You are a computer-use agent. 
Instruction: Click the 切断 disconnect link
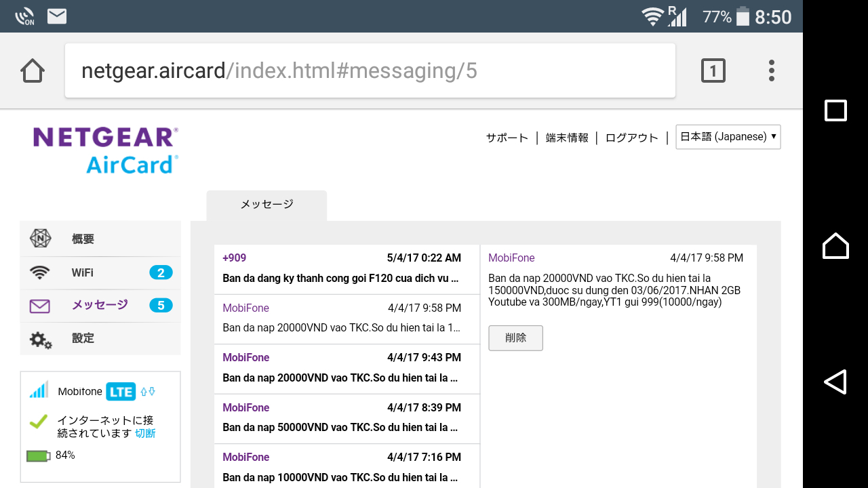click(145, 433)
